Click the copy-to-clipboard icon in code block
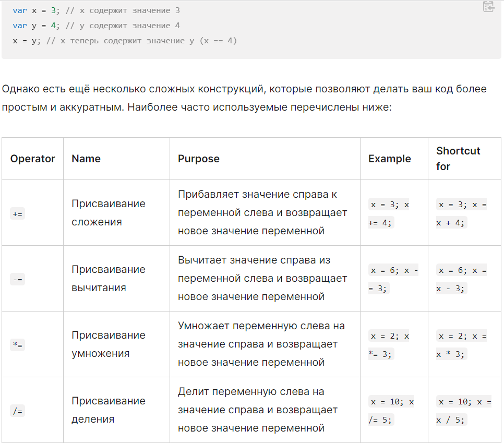The height and width of the screenshot is (443, 504). [488, 6]
